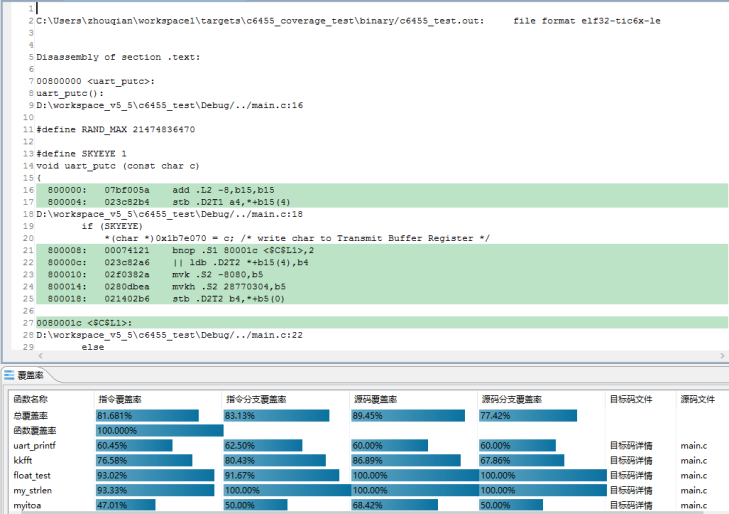Open main.c source for myitoa row
This screenshot has height=514, width=729.
694,505
